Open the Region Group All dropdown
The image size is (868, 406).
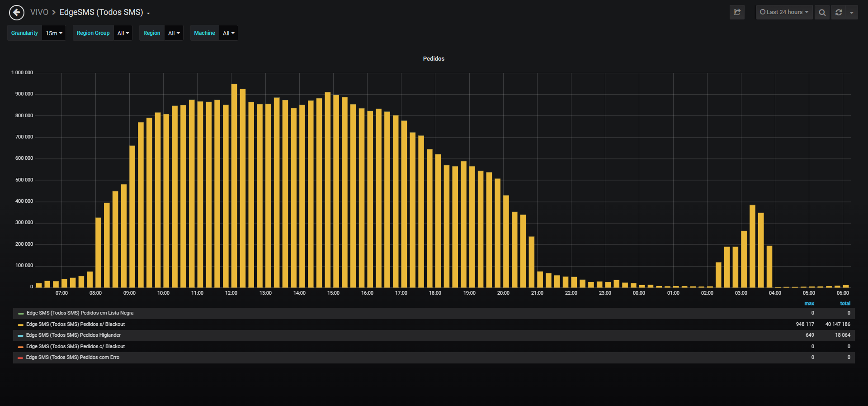(123, 33)
